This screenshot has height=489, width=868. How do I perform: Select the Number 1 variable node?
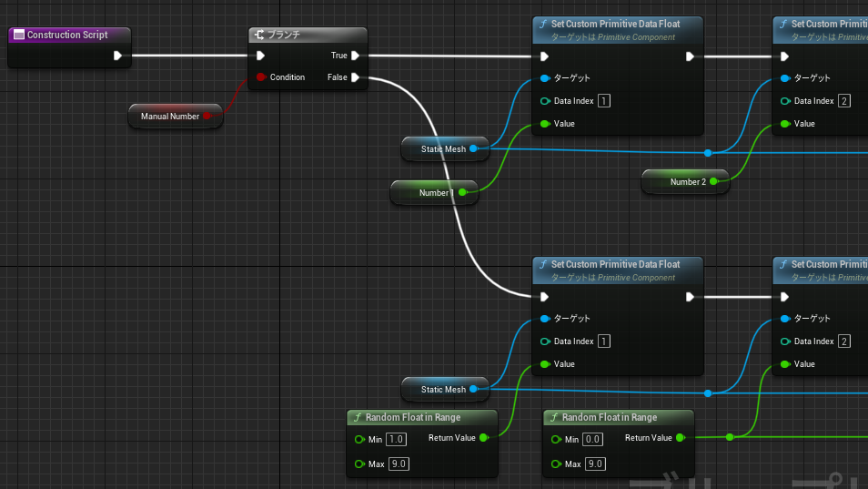tap(434, 193)
